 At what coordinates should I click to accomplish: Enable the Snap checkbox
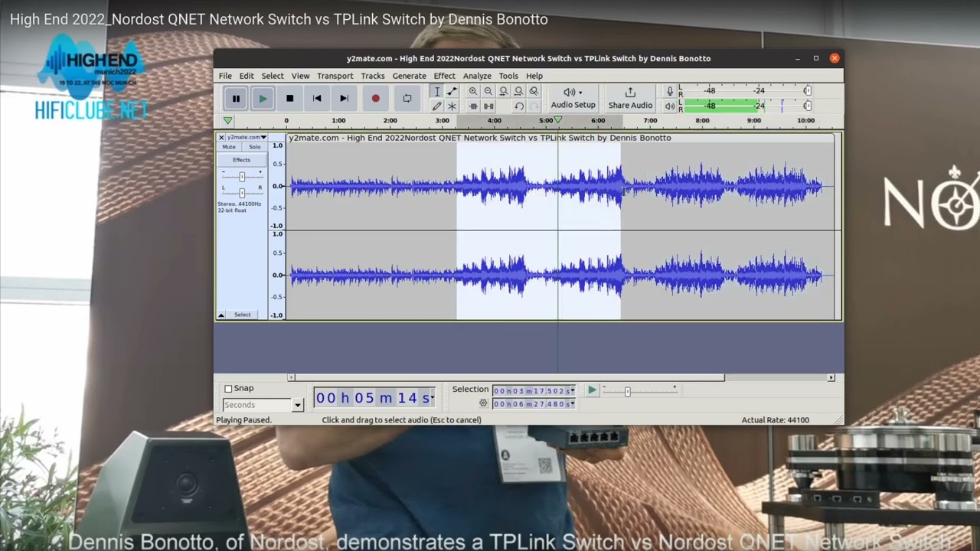tap(228, 389)
